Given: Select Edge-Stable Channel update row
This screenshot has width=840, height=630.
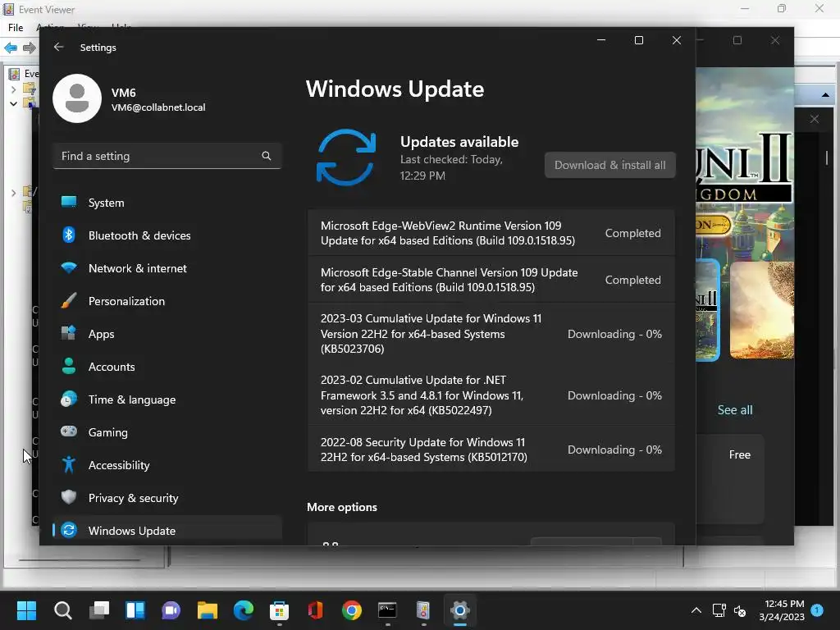Looking at the screenshot, I should pyautogui.click(x=491, y=280).
